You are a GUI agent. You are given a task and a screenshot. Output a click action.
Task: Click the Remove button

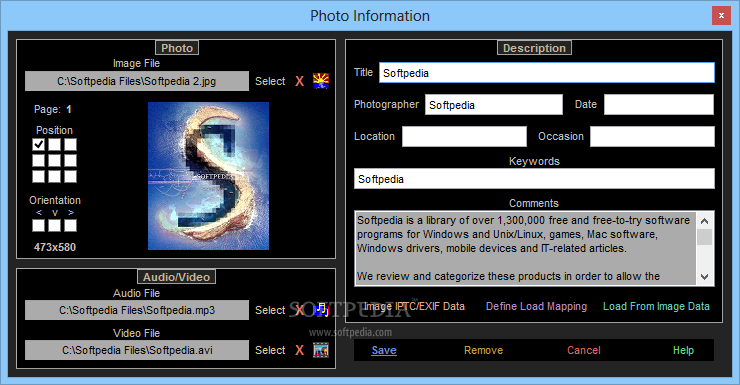(x=484, y=350)
